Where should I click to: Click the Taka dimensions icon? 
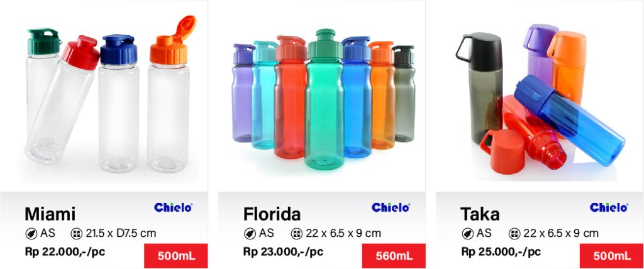514,233
